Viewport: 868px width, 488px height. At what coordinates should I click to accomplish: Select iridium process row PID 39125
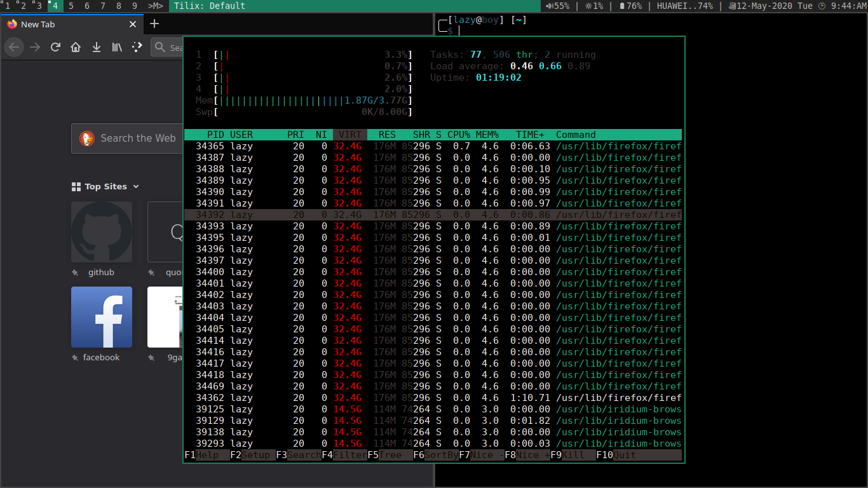coord(433,409)
